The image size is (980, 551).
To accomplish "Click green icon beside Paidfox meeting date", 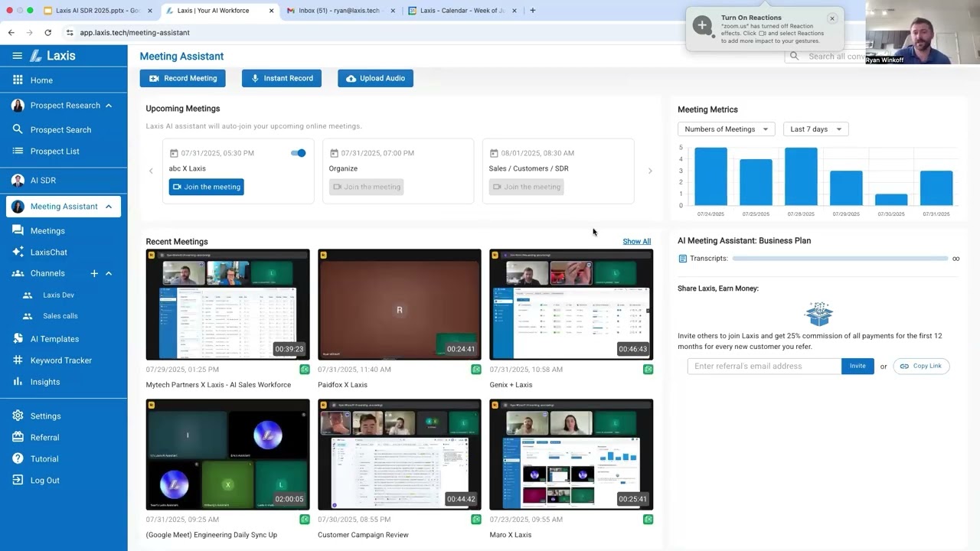I will click(x=476, y=370).
